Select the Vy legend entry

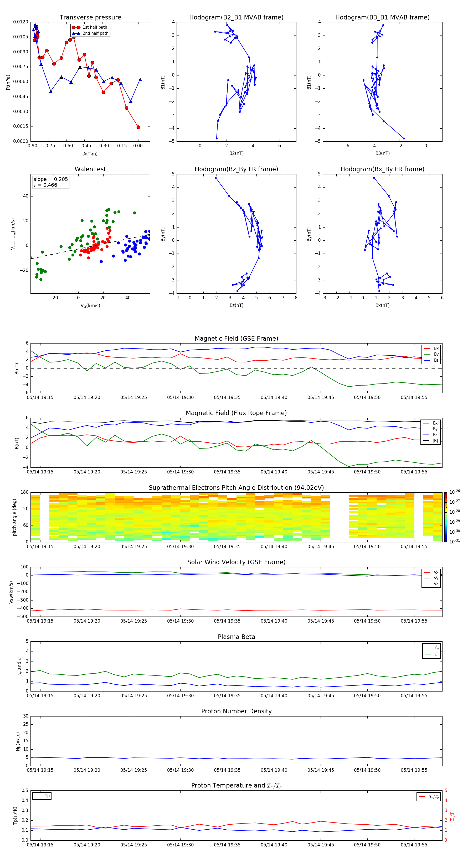click(431, 578)
